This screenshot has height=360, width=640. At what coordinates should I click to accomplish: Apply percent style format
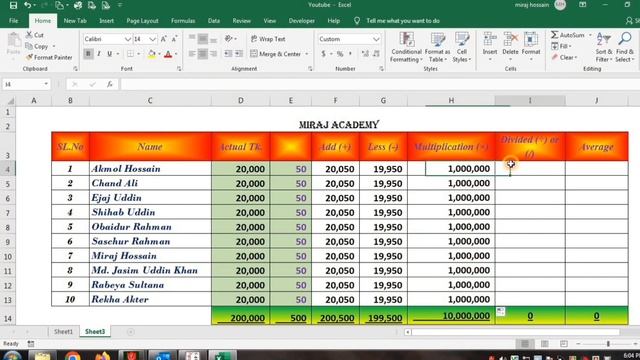(340, 54)
